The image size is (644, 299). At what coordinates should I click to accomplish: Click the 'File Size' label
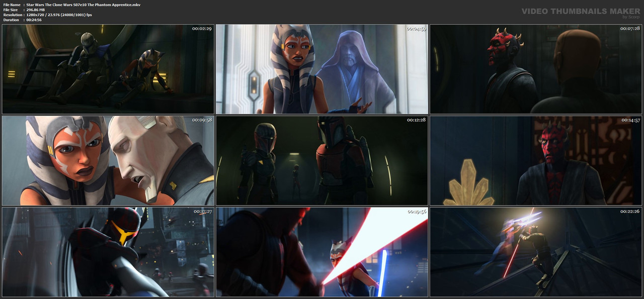pyautogui.click(x=11, y=10)
